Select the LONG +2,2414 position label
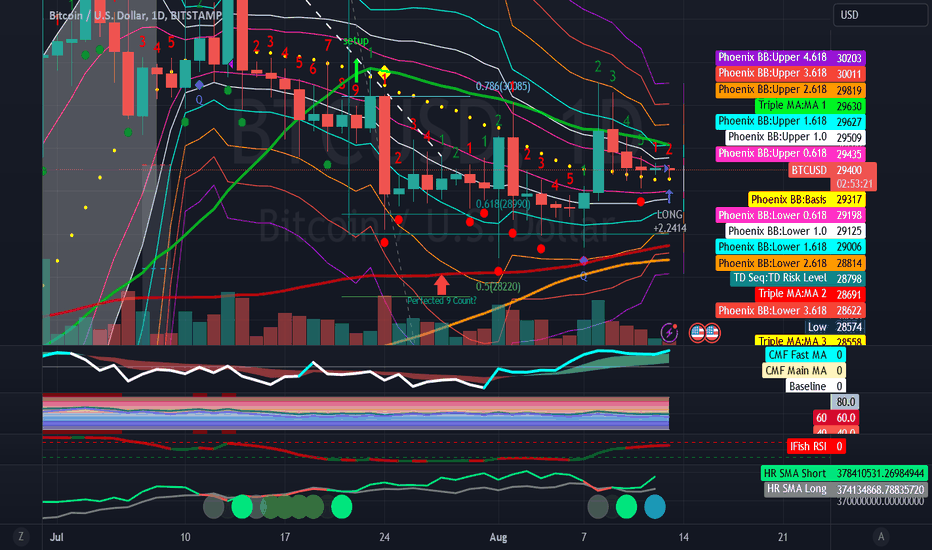The height and width of the screenshot is (550, 932). click(670, 221)
